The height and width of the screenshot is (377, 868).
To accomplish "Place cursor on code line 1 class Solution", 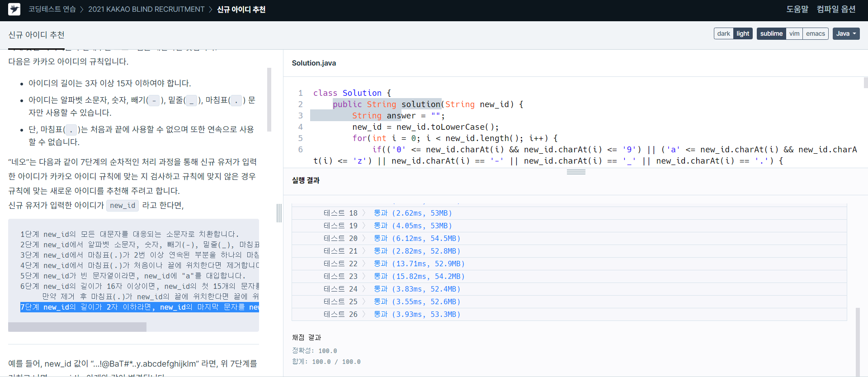I will pyautogui.click(x=352, y=93).
